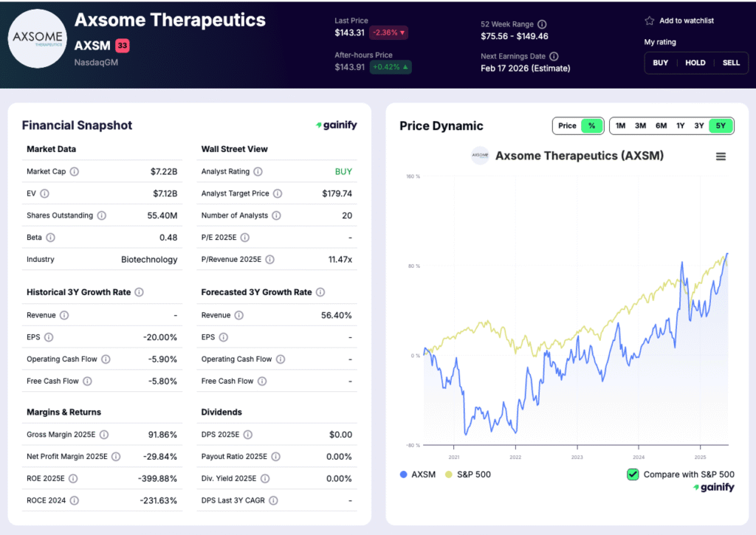Click the blue AXSM legend color dot
The height and width of the screenshot is (535, 756).
click(402, 474)
